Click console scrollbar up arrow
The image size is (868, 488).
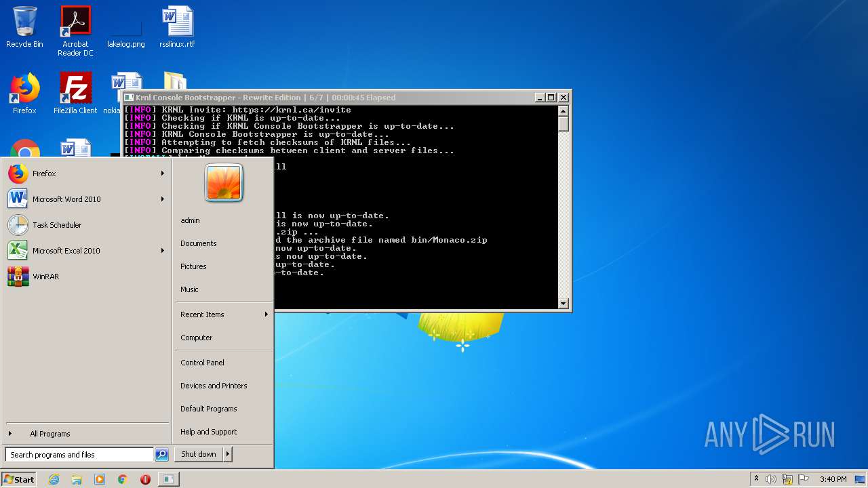pos(564,110)
